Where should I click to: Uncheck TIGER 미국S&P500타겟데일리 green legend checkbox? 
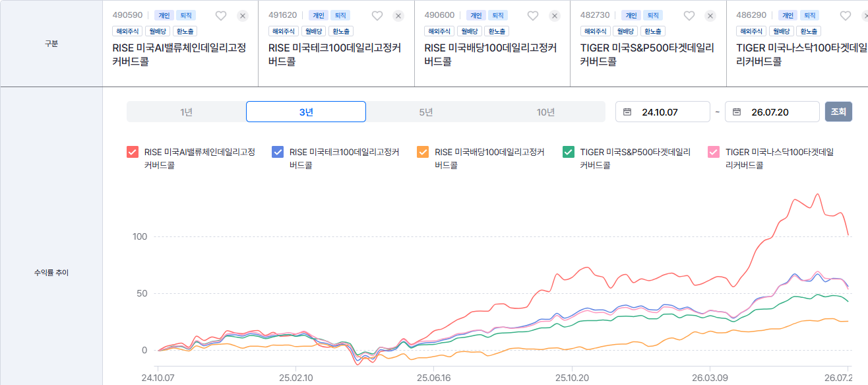pos(568,152)
